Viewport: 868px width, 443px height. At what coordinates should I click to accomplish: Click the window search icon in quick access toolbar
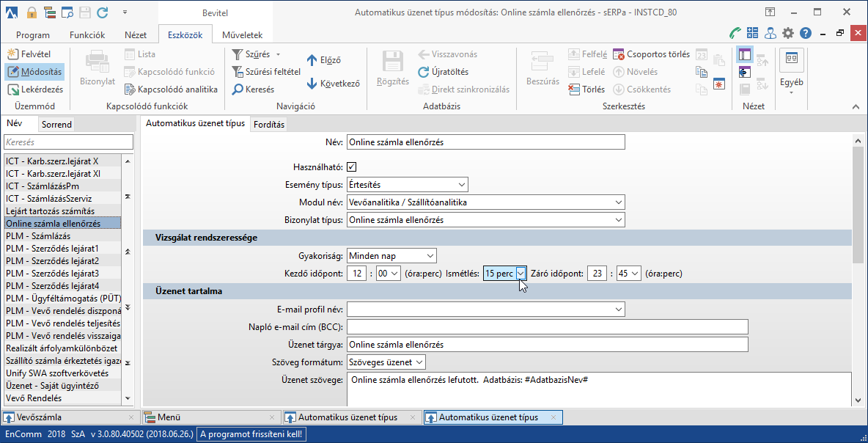point(67,12)
